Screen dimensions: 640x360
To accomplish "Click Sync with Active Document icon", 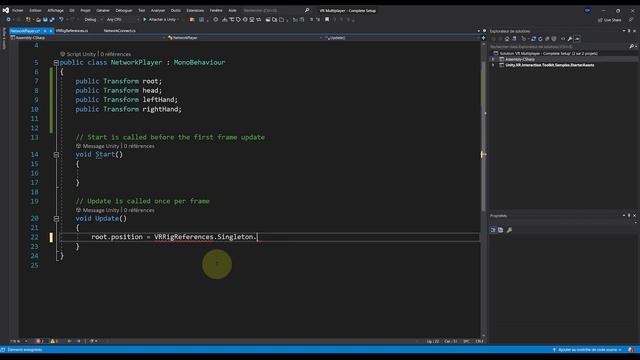I will [x=533, y=39].
